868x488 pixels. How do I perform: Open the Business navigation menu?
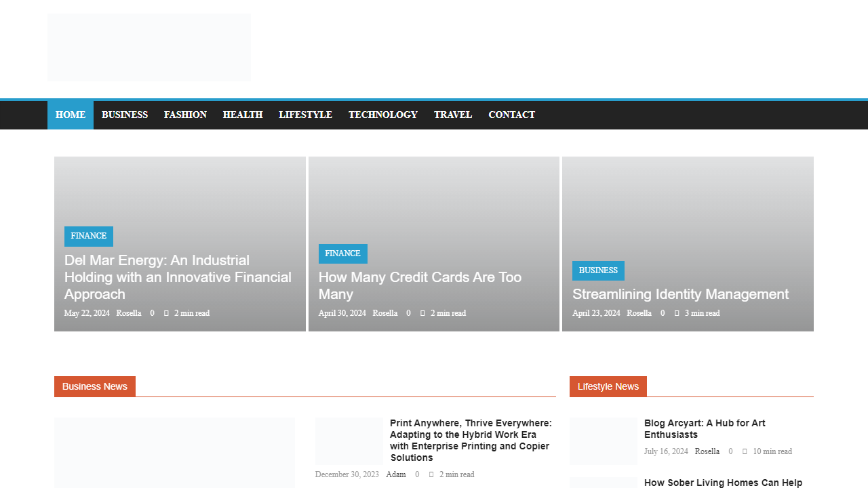click(125, 115)
